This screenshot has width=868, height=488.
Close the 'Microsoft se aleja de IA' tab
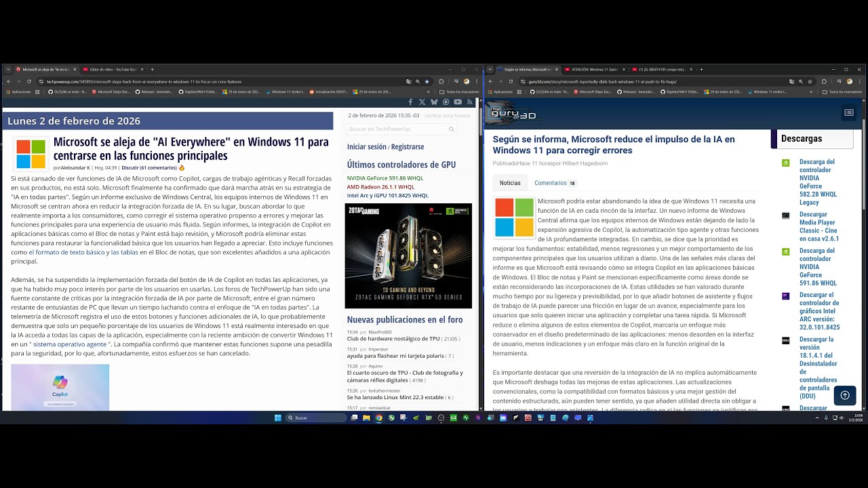pyautogui.click(x=74, y=69)
